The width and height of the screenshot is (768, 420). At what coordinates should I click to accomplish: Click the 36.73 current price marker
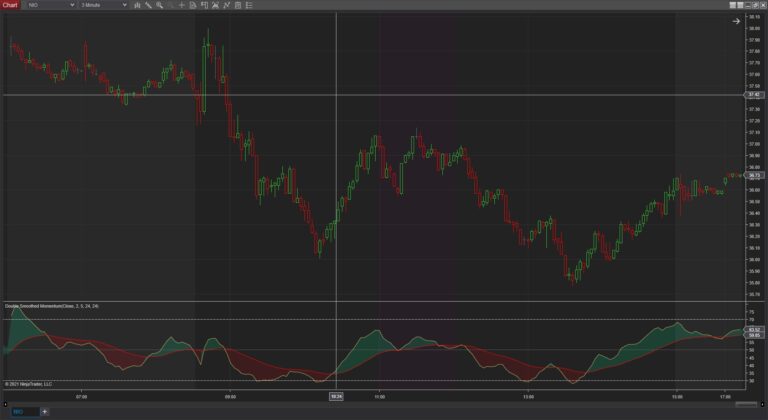753,175
